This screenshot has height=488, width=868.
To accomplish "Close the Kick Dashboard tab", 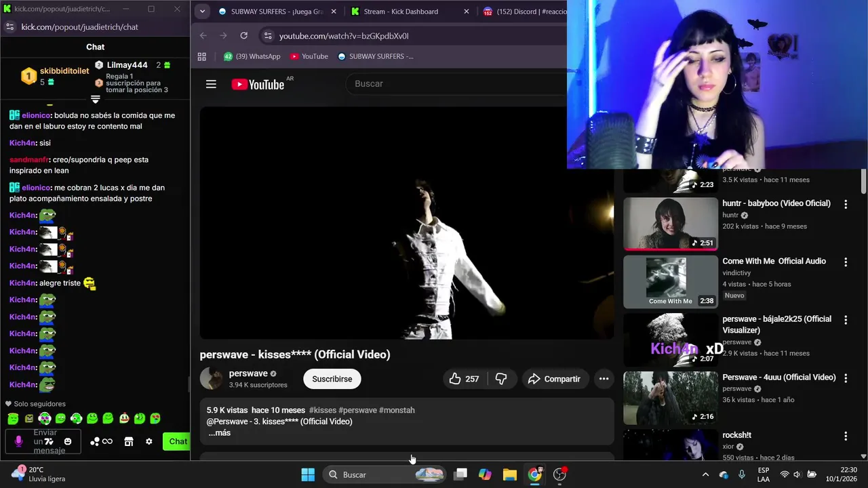I will coord(466,12).
